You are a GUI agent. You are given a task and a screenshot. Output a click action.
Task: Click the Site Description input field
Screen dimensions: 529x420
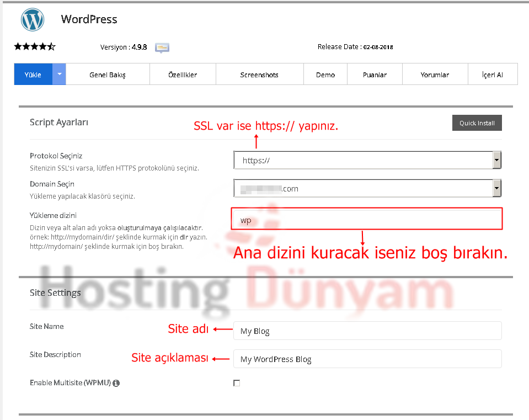click(x=367, y=359)
